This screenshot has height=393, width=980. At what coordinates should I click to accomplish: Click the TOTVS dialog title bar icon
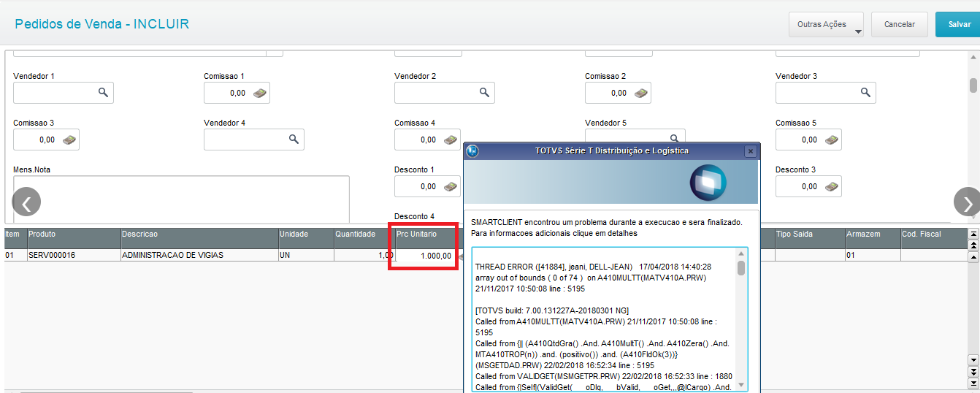472,151
